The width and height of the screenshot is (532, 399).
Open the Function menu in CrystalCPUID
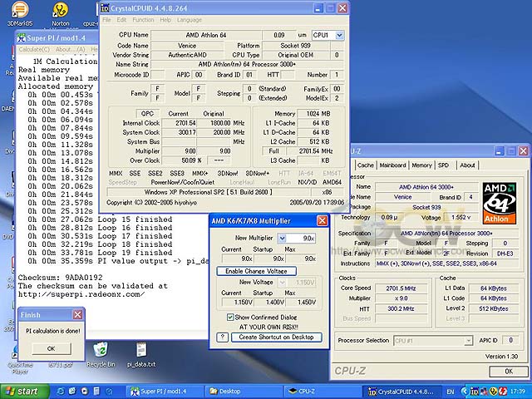[143, 20]
